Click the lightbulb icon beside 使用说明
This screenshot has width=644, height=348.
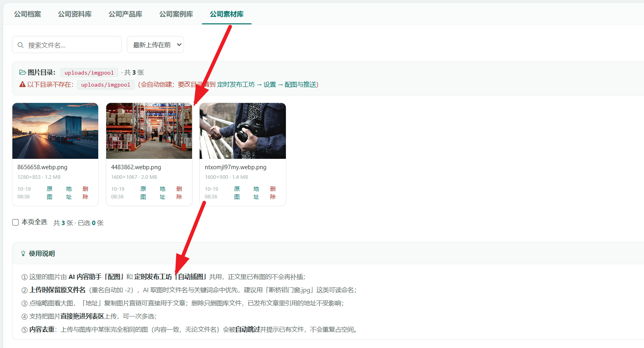coord(23,253)
